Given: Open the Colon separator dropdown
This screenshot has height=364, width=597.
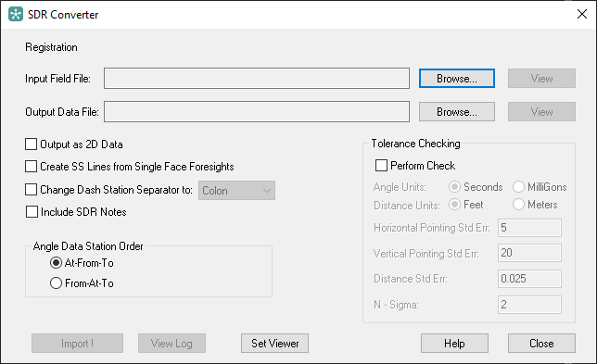Looking at the screenshot, I should point(236,190).
